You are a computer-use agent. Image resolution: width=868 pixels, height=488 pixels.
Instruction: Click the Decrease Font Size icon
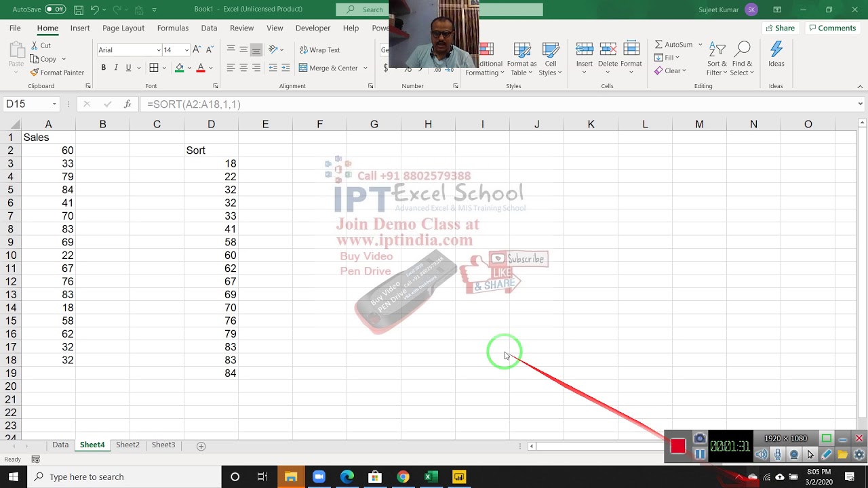[210, 49]
